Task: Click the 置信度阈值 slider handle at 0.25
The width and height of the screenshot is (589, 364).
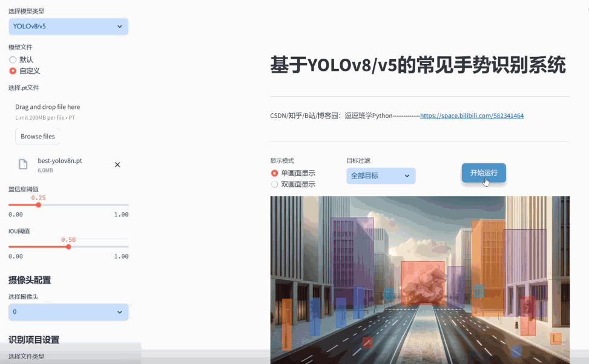Action: point(38,205)
